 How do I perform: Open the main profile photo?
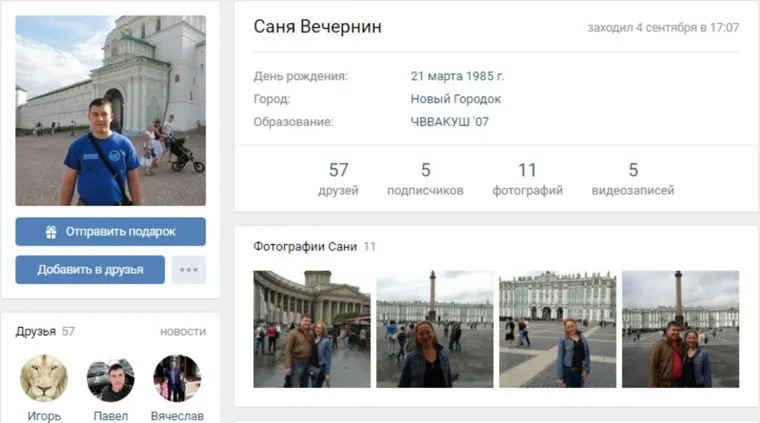coord(111,110)
